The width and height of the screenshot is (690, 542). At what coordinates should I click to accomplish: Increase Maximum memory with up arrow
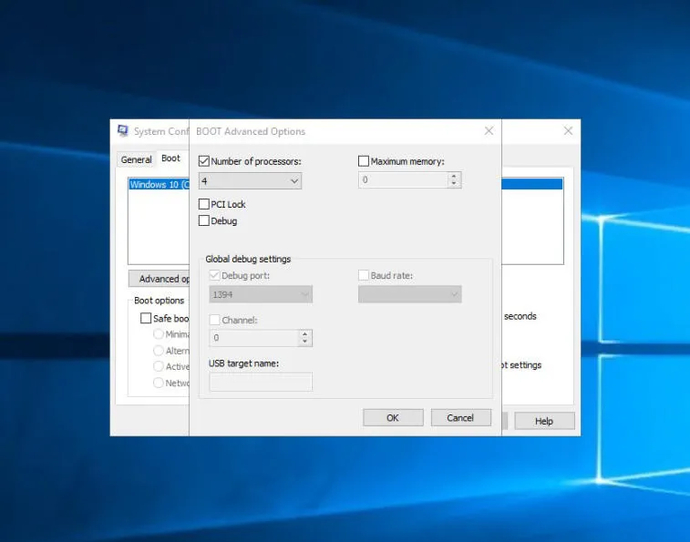coord(454,176)
